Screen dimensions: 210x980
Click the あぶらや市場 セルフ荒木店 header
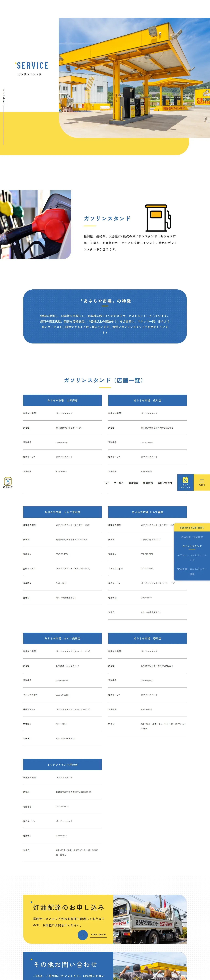coord(62,512)
